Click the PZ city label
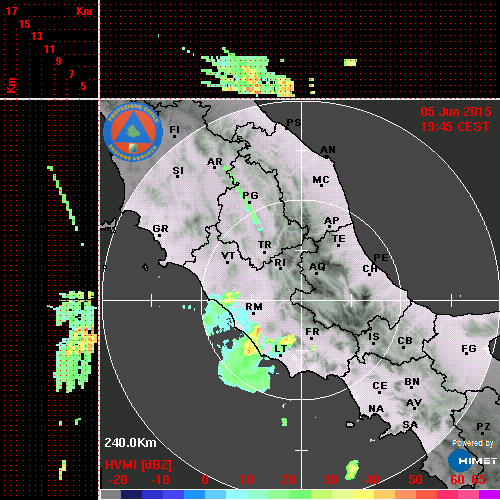500x500 pixels. click(483, 427)
